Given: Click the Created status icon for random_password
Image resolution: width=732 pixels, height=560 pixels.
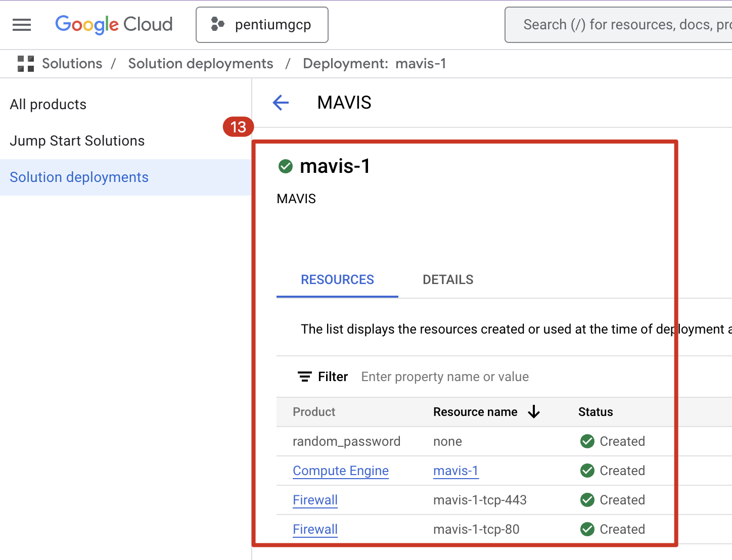Looking at the screenshot, I should tap(587, 441).
